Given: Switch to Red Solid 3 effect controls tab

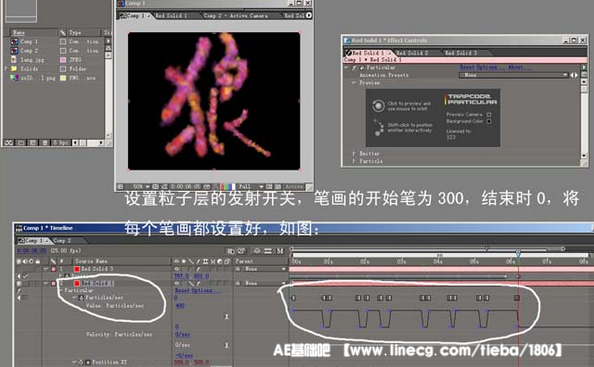Looking at the screenshot, I should pyautogui.click(x=461, y=53).
